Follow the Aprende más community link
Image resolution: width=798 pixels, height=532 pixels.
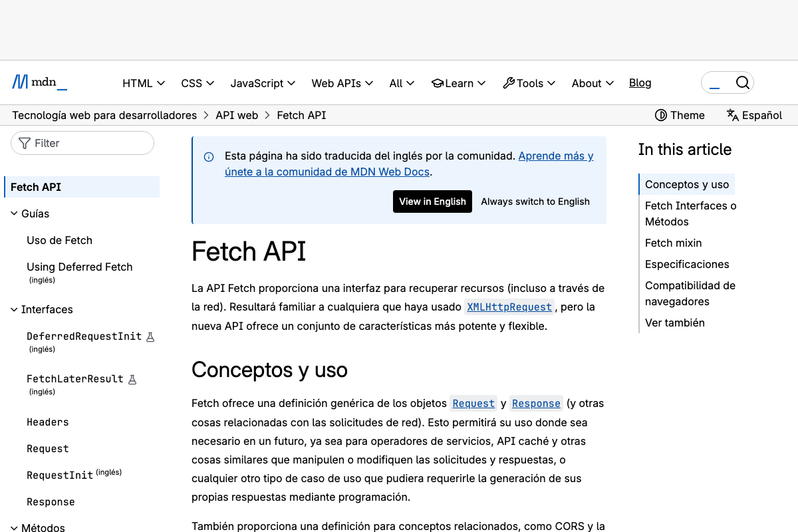556,156
